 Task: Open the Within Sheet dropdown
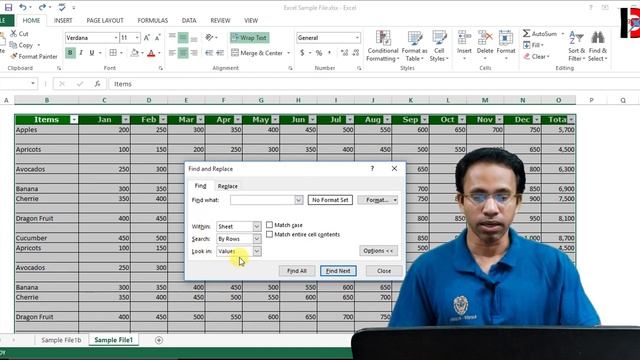(x=256, y=226)
